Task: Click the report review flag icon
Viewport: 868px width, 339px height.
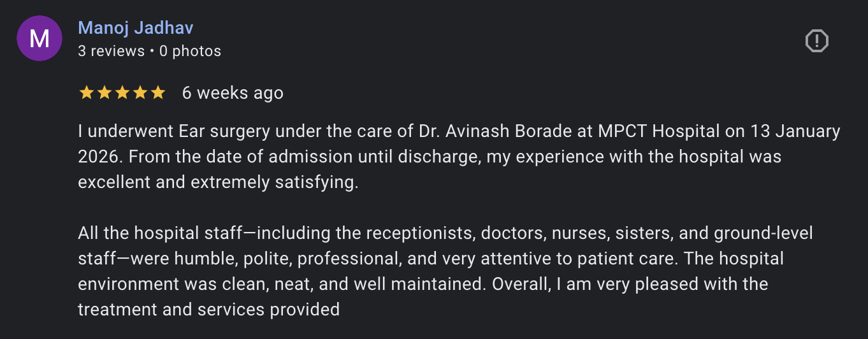Action: (816, 41)
